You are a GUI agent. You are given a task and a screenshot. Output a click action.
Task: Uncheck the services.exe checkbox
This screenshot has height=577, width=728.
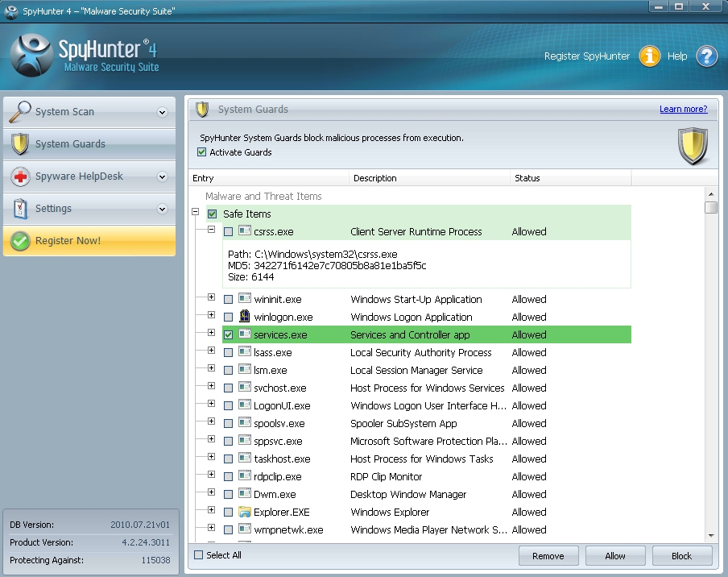(229, 335)
